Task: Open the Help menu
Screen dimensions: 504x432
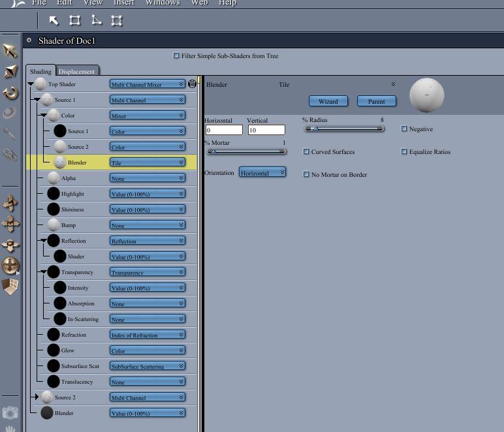Action: pyautogui.click(x=228, y=3)
